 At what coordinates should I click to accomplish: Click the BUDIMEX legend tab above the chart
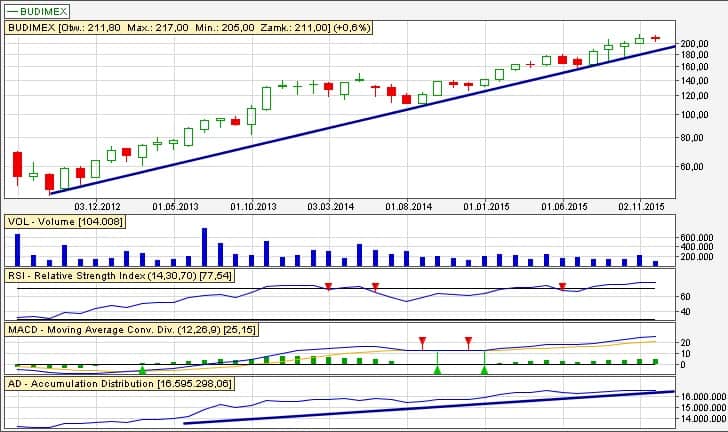tap(39, 9)
